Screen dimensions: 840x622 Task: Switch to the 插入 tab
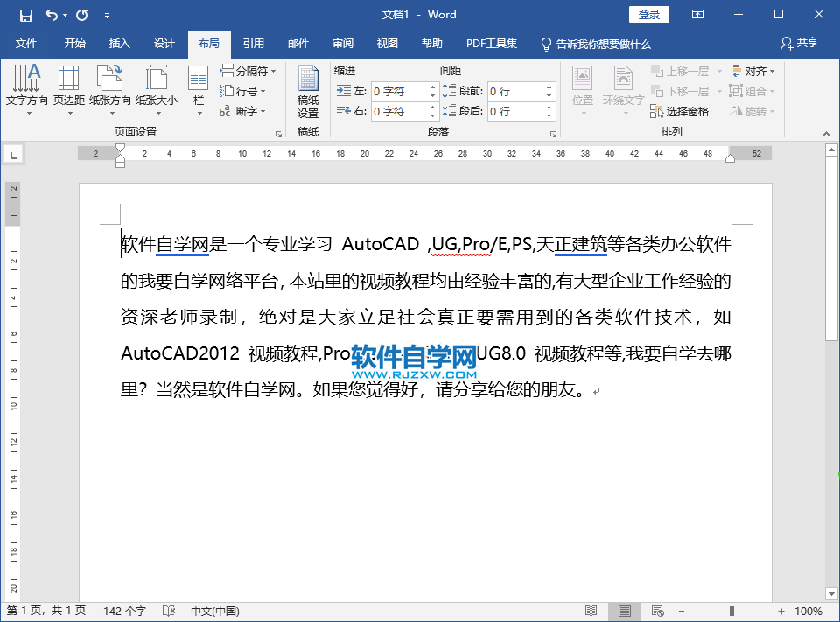(x=120, y=44)
